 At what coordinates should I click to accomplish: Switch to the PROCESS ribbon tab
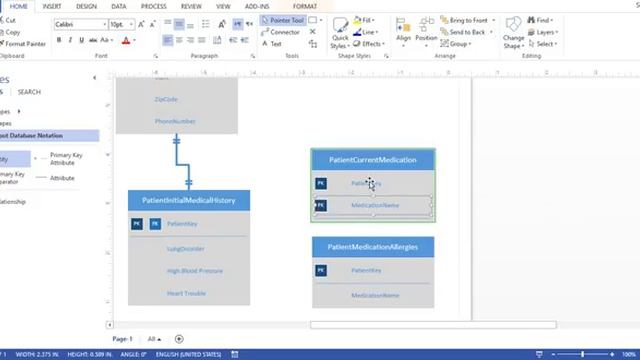pos(153,6)
